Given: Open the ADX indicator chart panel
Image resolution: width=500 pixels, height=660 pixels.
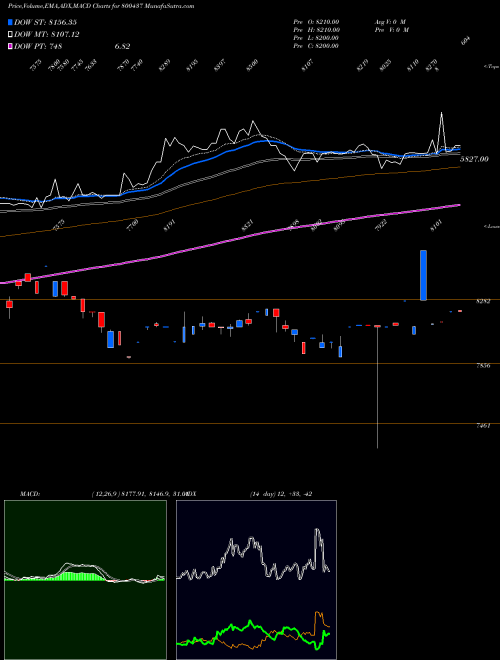Looking at the screenshot, I should coord(256,580).
